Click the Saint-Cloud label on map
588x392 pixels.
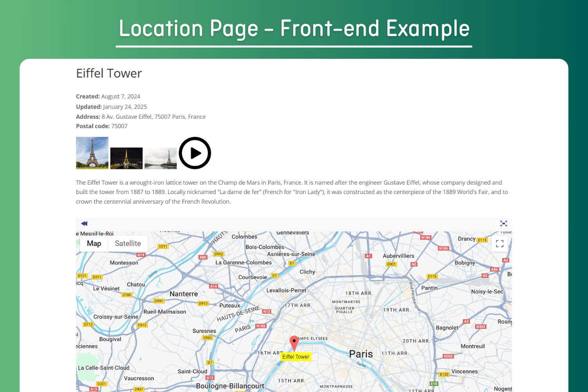pos(192,372)
